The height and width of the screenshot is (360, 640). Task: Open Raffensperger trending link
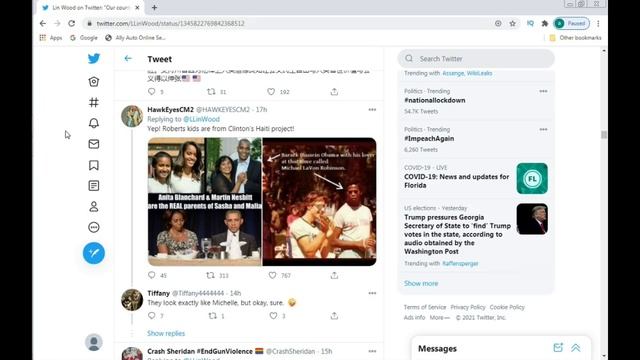pos(460,264)
